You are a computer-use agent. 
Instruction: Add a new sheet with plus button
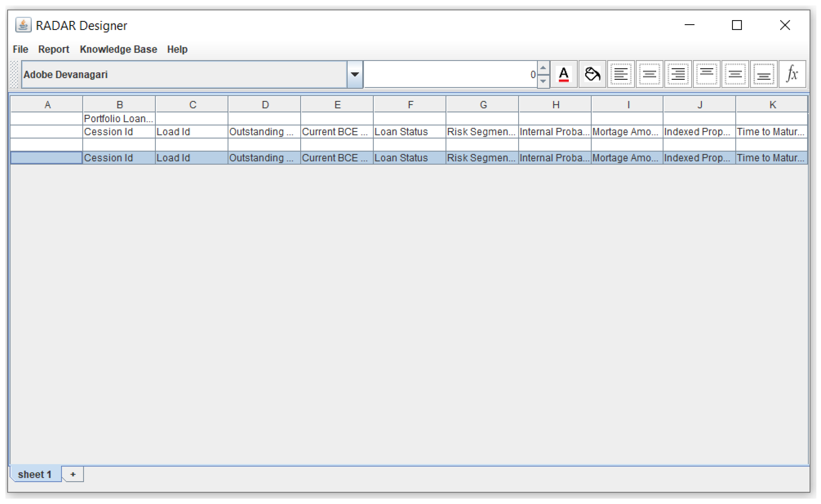pos(73,474)
